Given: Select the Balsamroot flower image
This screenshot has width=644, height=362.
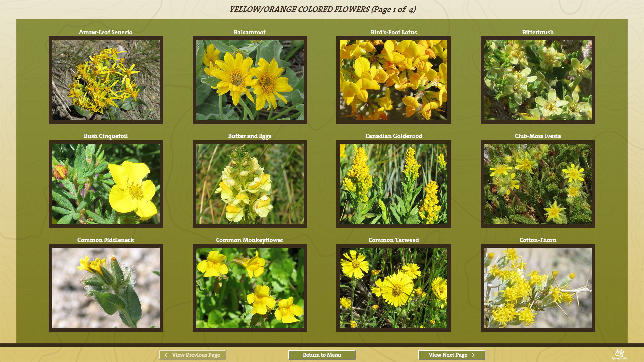Looking at the screenshot, I should 250,80.
